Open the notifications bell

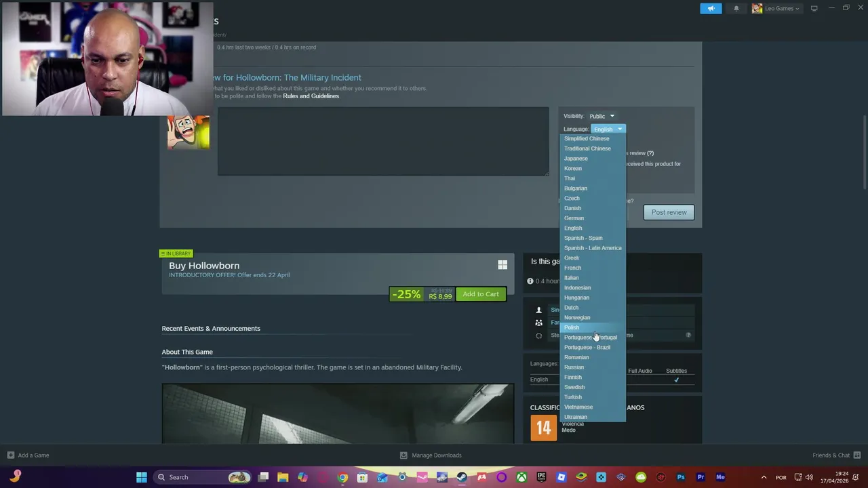point(736,9)
